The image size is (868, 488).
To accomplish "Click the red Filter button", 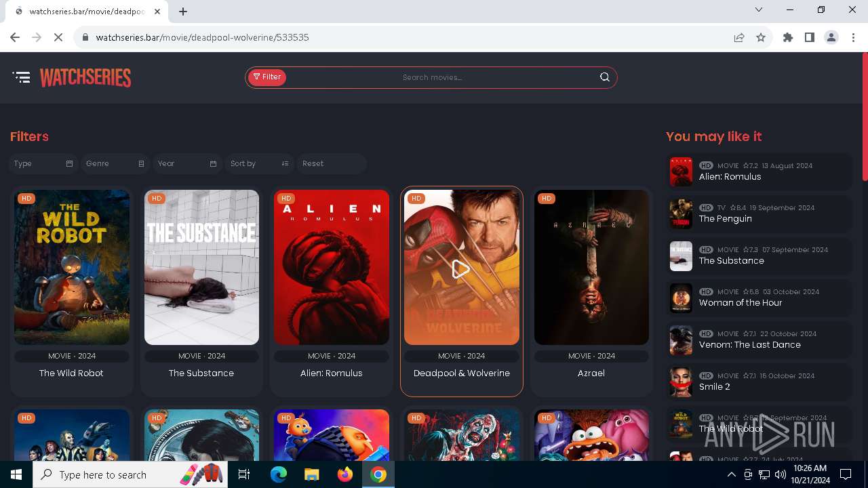I will pos(267,77).
